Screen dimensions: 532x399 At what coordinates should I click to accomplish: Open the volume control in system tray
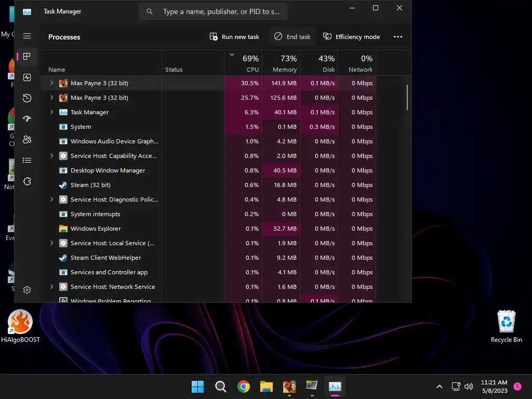click(469, 387)
